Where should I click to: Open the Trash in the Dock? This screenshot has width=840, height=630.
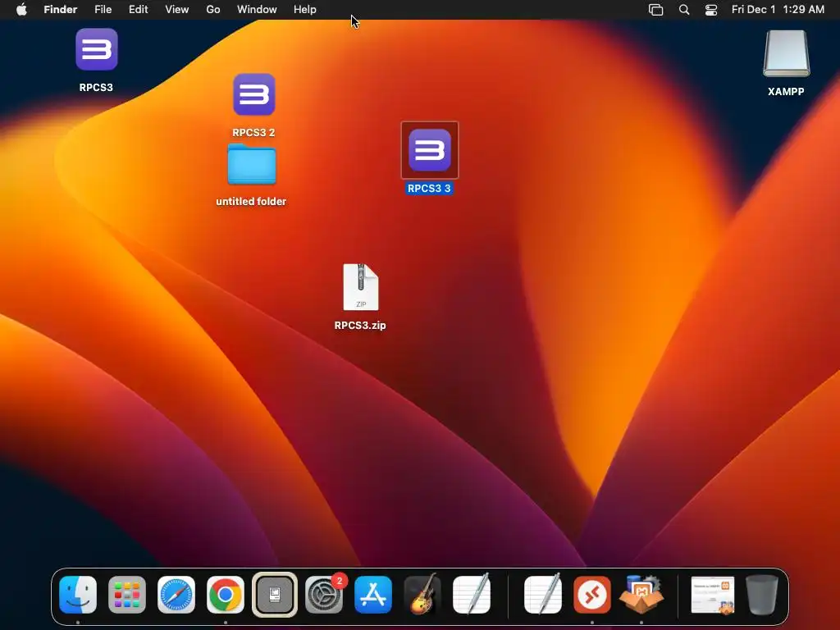pos(762,595)
